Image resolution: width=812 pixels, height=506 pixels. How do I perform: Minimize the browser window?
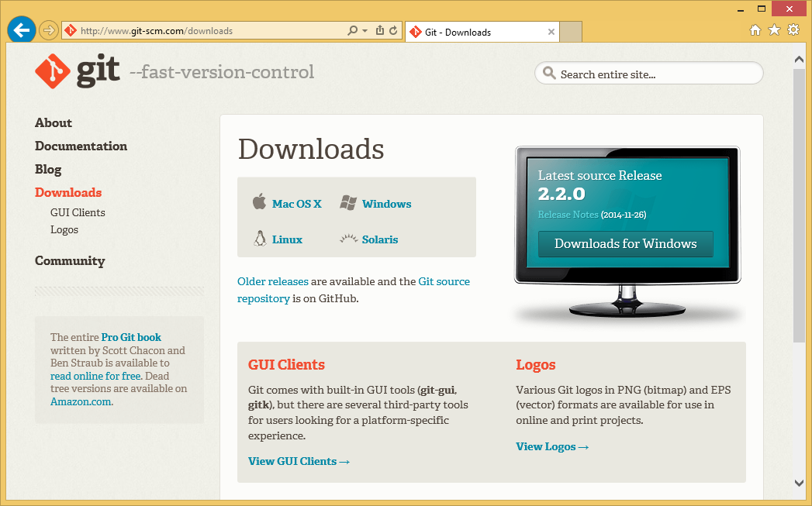click(x=740, y=9)
